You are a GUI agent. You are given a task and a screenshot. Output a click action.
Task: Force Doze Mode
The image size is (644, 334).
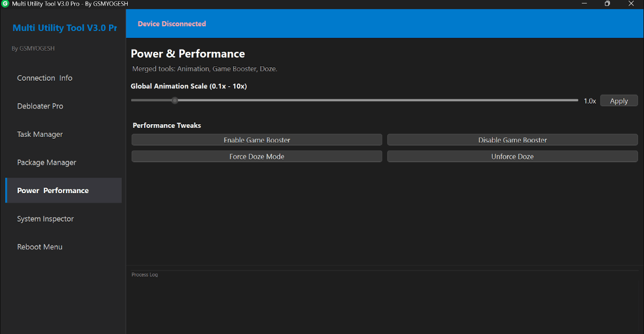(256, 156)
